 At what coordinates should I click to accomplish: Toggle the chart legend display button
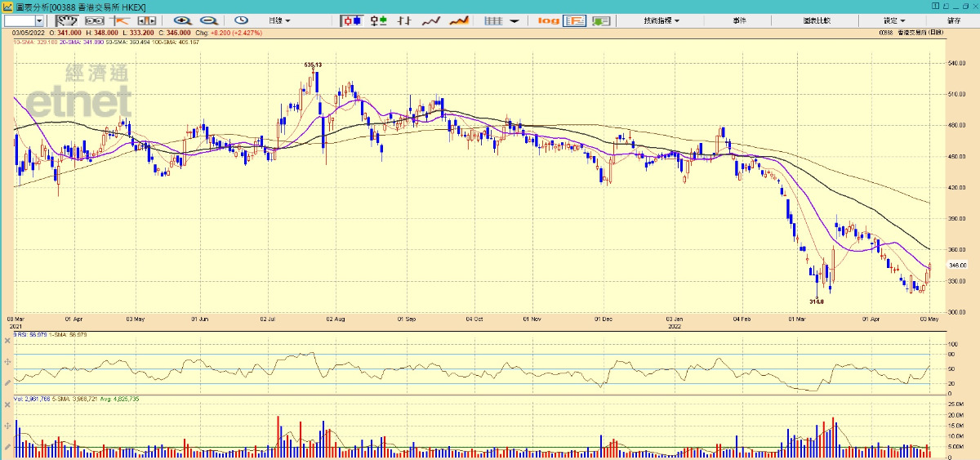tap(575, 20)
